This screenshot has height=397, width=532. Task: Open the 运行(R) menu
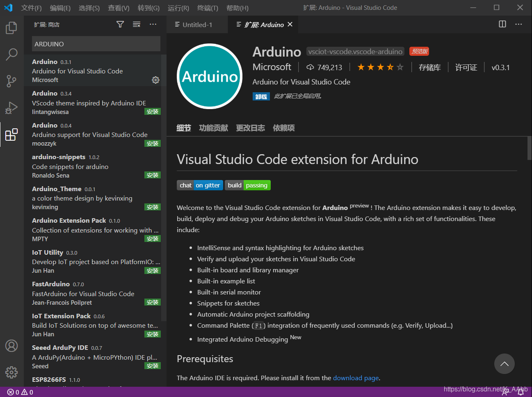178,8
